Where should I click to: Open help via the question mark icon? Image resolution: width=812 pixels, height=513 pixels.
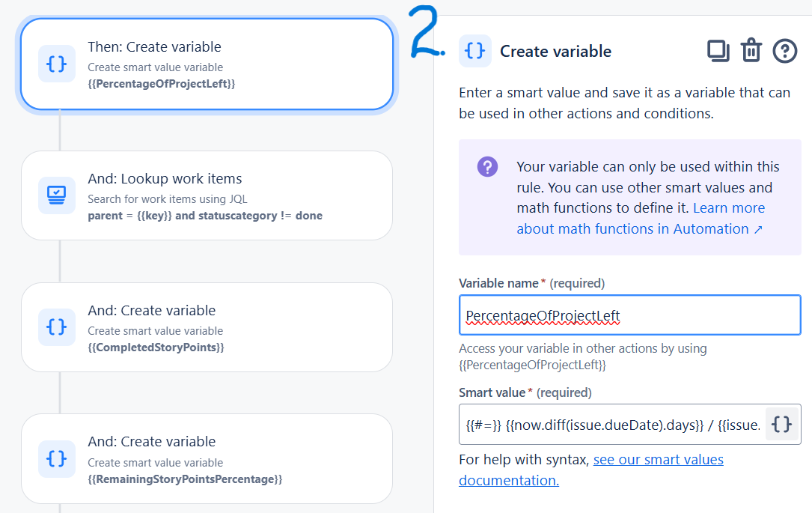tap(784, 51)
